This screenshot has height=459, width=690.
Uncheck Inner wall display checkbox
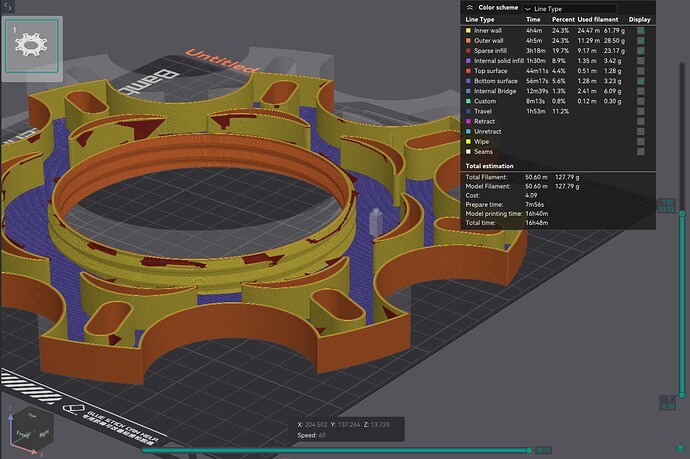click(x=641, y=30)
